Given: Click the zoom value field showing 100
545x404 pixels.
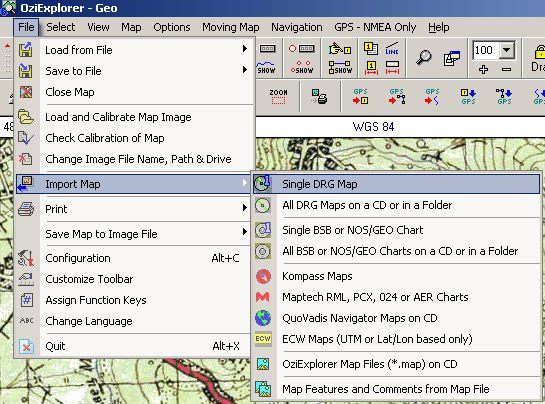Looking at the screenshot, I should [486, 50].
